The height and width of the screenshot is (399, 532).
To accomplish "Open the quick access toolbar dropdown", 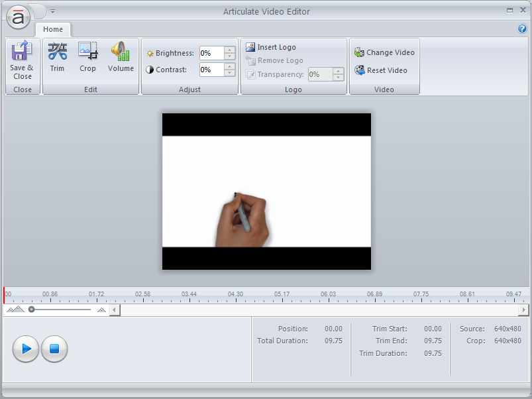I will tap(52, 11).
